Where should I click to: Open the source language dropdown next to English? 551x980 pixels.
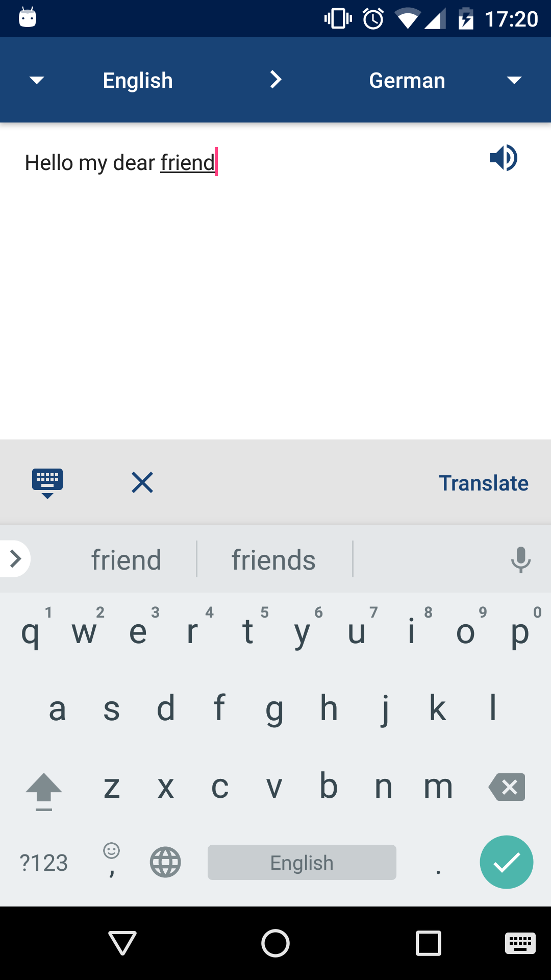(36, 80)
